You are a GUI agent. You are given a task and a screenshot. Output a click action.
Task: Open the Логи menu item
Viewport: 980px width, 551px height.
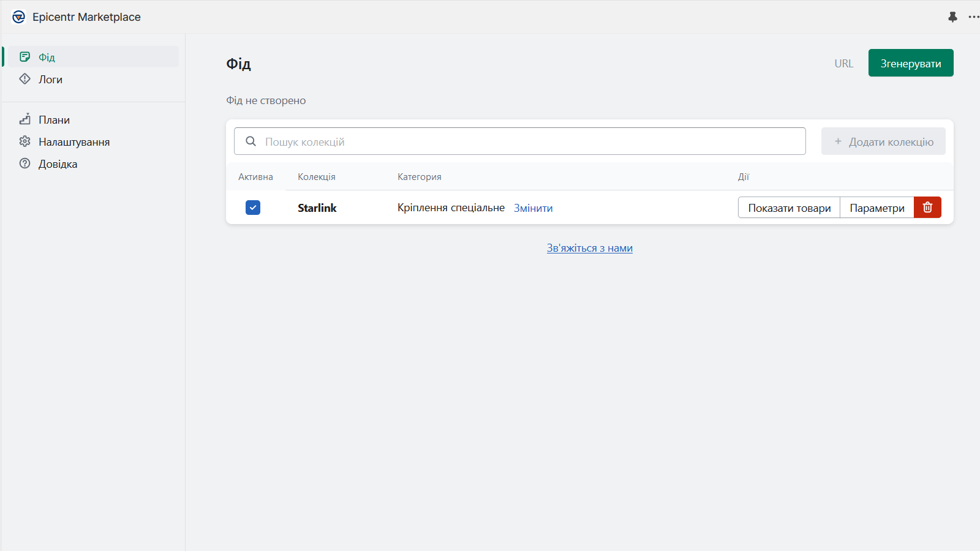[50, 80]
